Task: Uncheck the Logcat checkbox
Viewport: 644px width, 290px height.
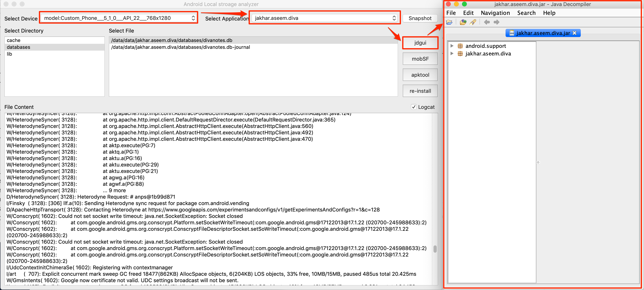Action: (414, 107)
